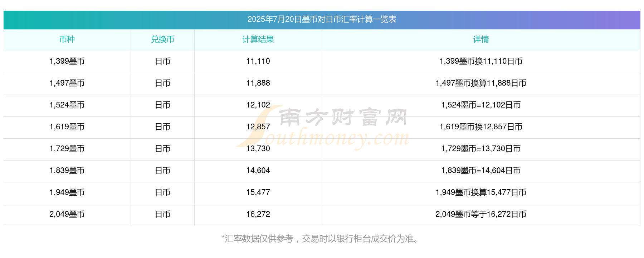Click detail text 1,729墨币=13,730日币
Screen dimensions: 644x258
coord(481,149)
